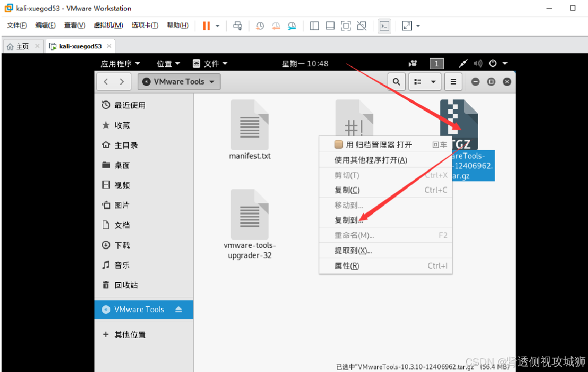Open VMware 帮助(H) menu
This screenshot has width=588, height=372.
point(178,25)
